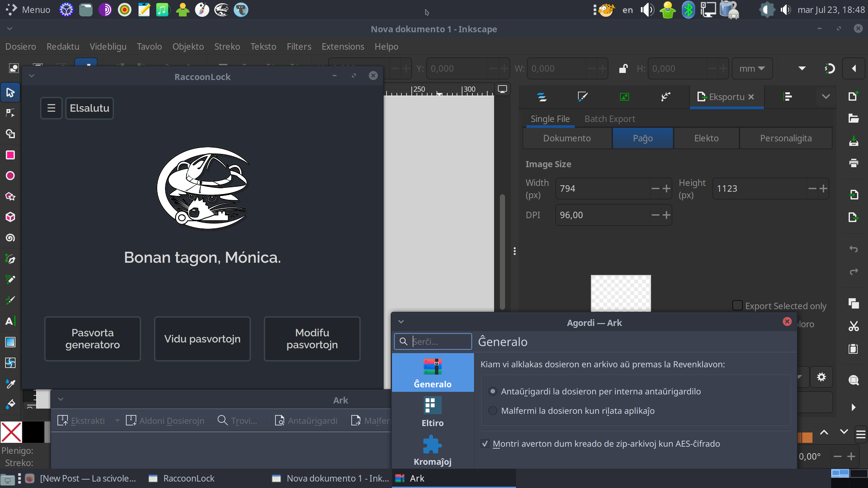Click Pasvorta generatoro button
Image resolution: width=868 pixels, height=488 pixels.
92,339
